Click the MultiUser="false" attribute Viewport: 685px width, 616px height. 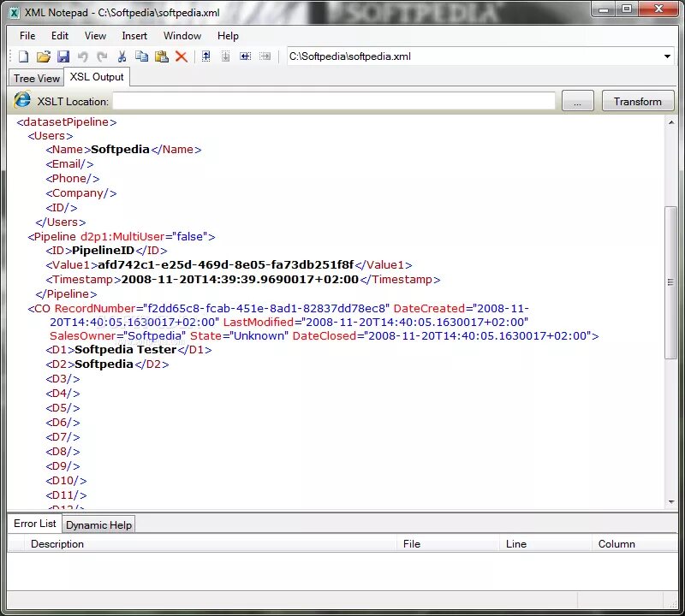(144, 237)
